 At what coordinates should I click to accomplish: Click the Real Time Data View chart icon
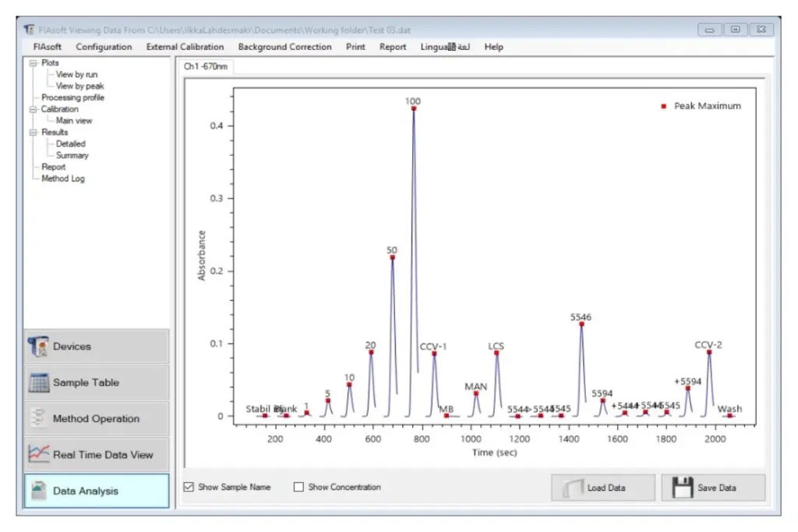tap(38, 454)
